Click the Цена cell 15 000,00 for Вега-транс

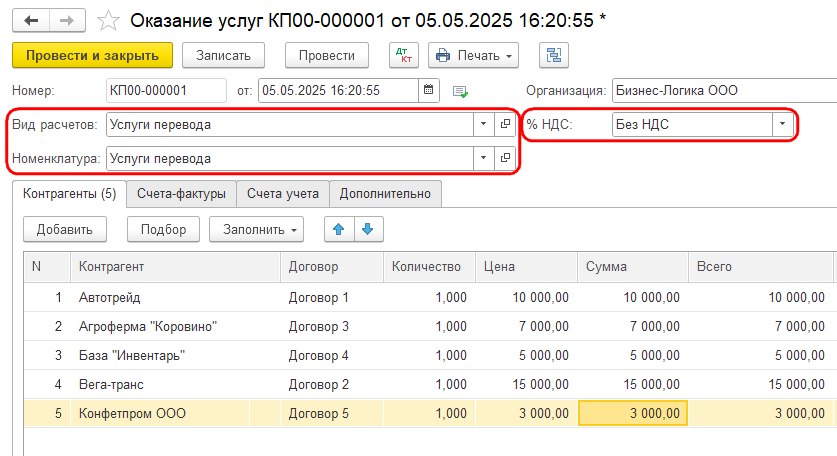[526, 384]
